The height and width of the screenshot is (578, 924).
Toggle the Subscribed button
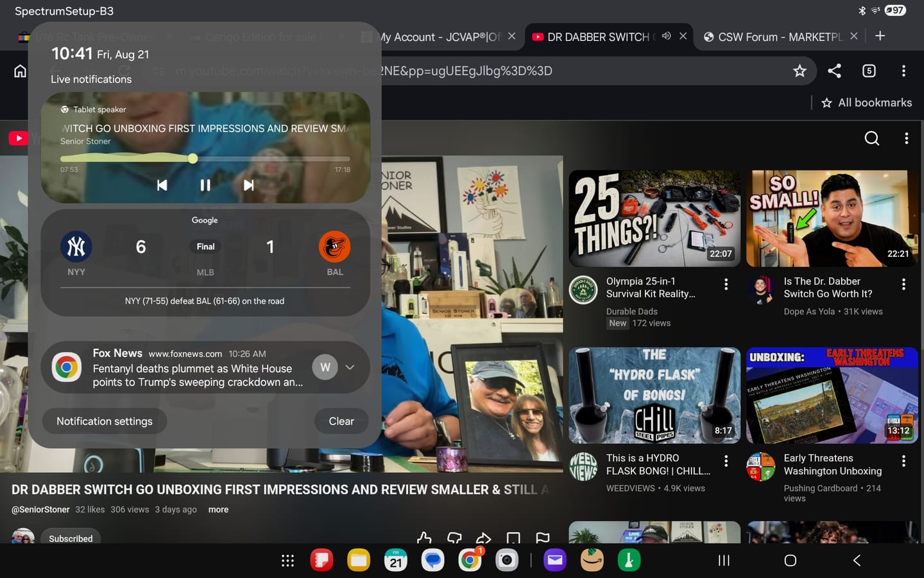(71, 538)
